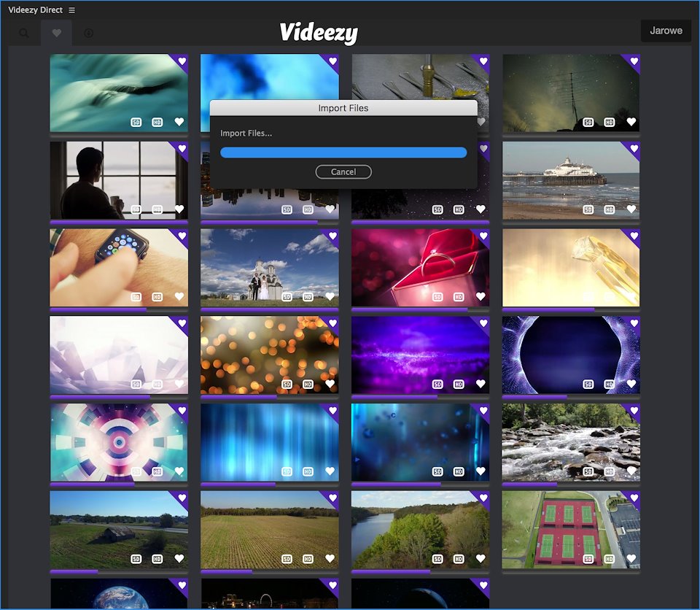Click progress bar under smartwatch clip
700x610 pixels.
pyautogui.click(x=119, y=309)
